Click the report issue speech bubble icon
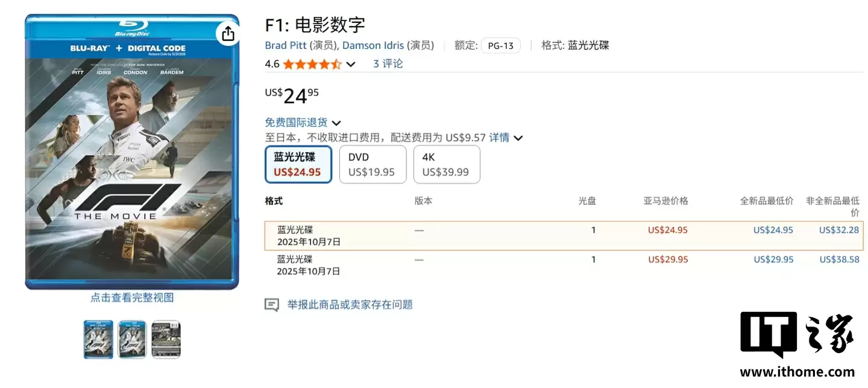 pos(272,304)
